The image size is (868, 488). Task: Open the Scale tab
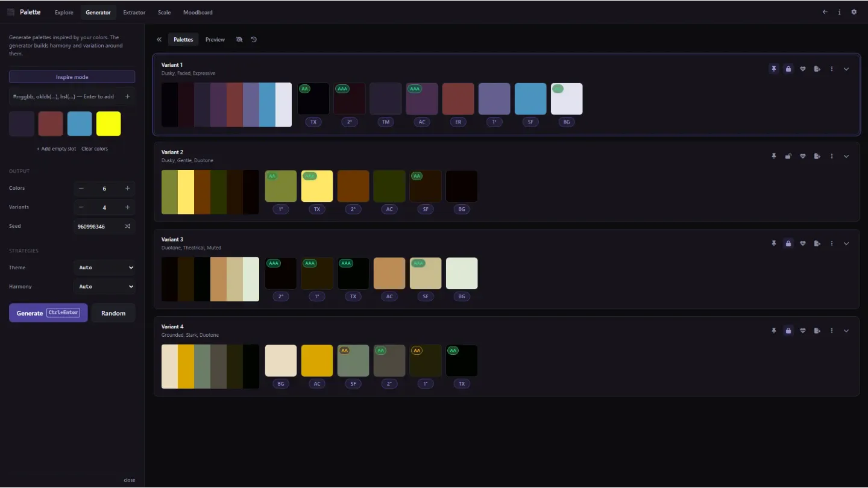tap(164, 12)
